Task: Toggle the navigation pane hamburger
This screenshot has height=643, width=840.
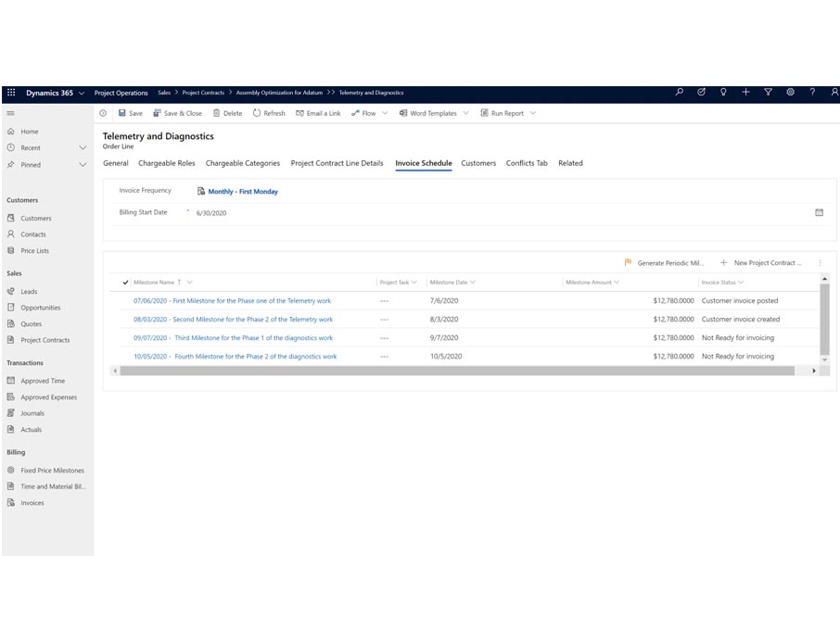Action: pos(11,113)
